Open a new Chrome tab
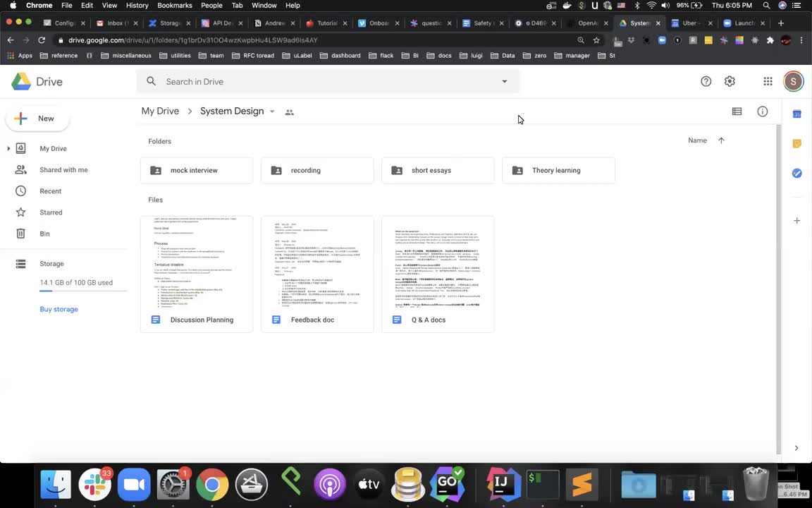812x508 pixels. [x=781, y=23]
